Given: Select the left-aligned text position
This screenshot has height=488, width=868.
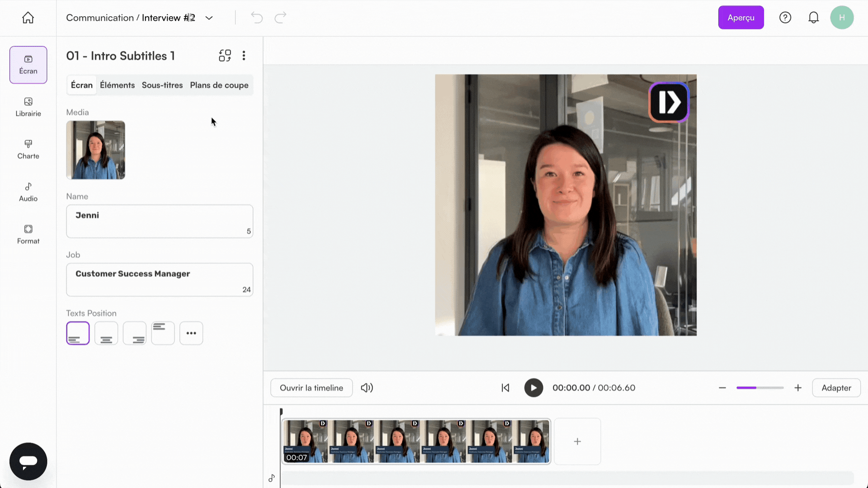Looking at the screenshot, I should point(77,333).
